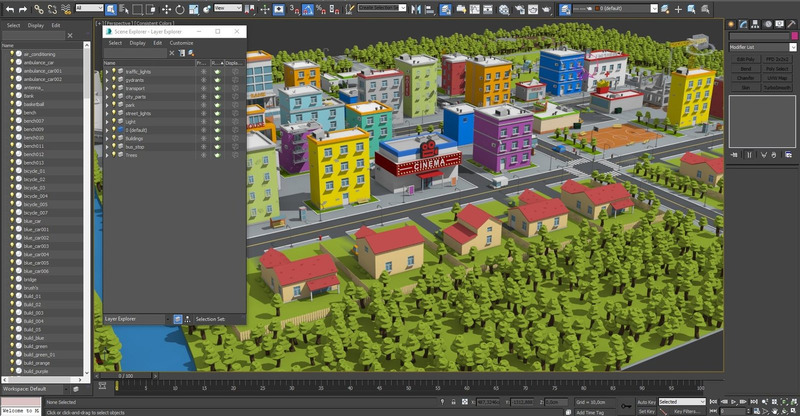800x416 pixels.
Task: Click the Unlink Selection icon
Action: (52, 9)
